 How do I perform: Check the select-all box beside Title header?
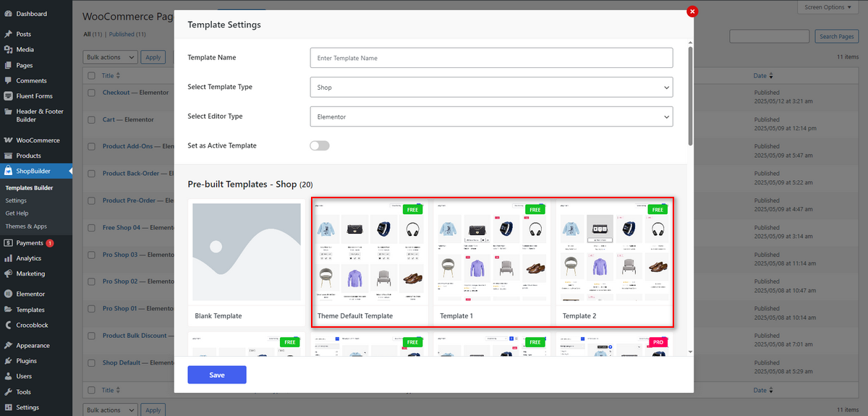(91, 75)
